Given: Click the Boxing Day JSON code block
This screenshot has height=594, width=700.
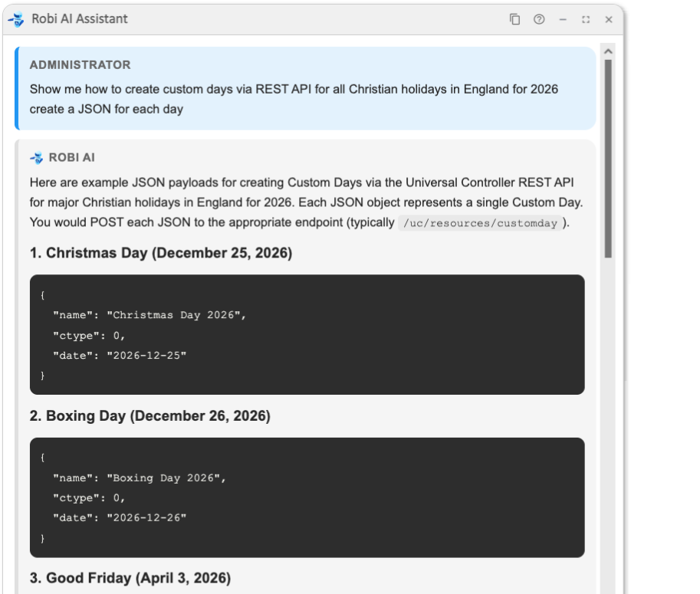Looking at the screenshot, I should tap(307, 497).
